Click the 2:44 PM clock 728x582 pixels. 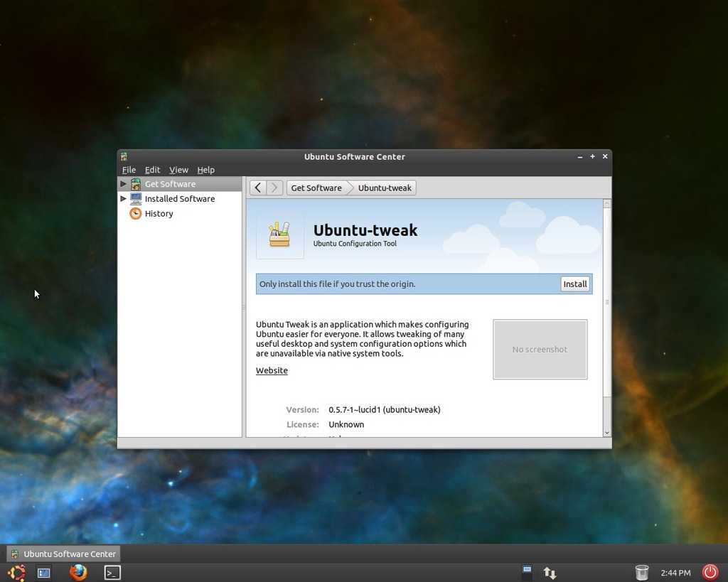(675, 573)
